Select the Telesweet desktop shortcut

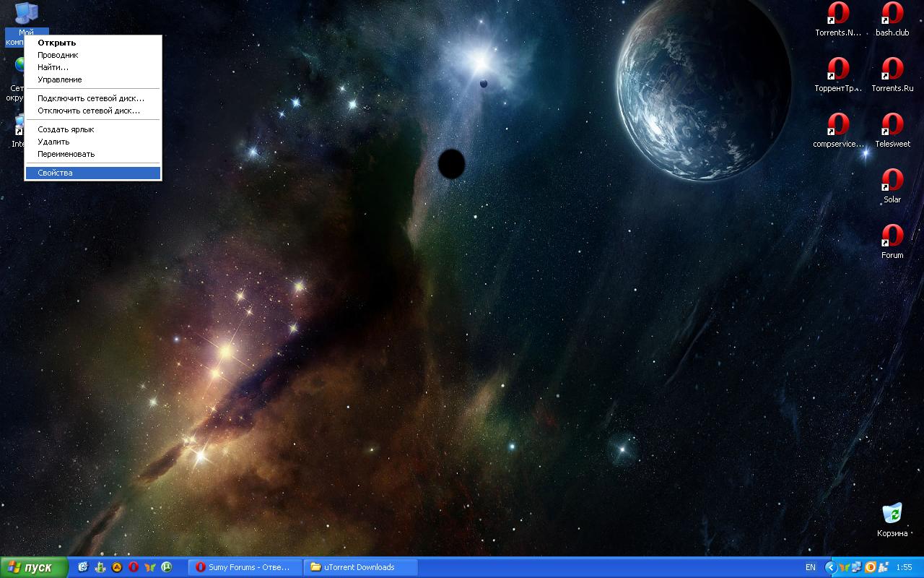[892, 126]
